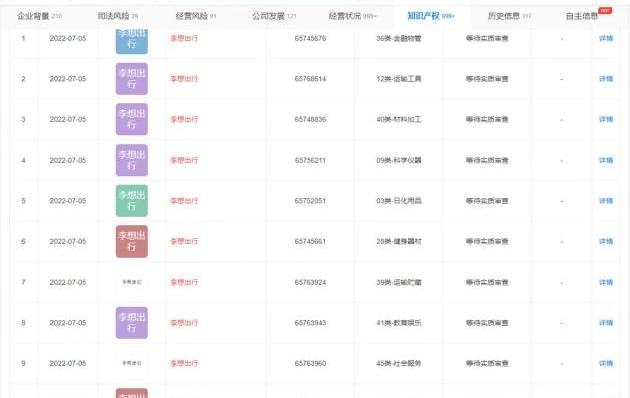Open the 经营状况 tab
The image size is (630, 398).
click(x=352, y=16)
